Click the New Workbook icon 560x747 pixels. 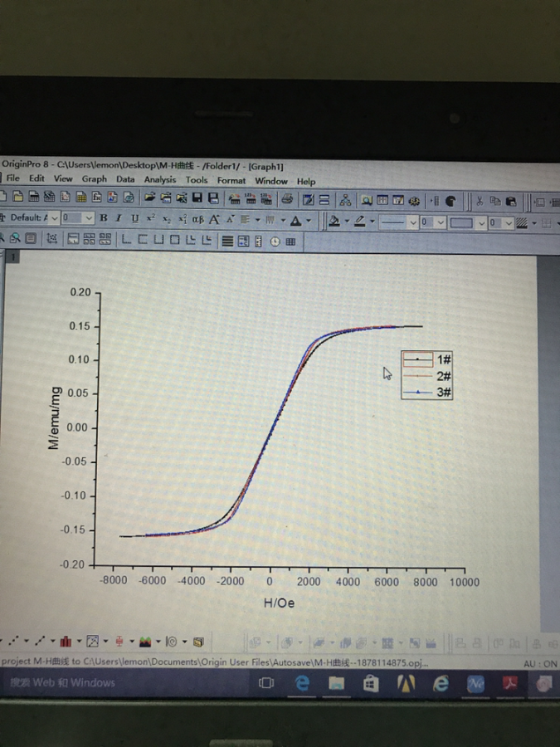(x=33, y=196)
